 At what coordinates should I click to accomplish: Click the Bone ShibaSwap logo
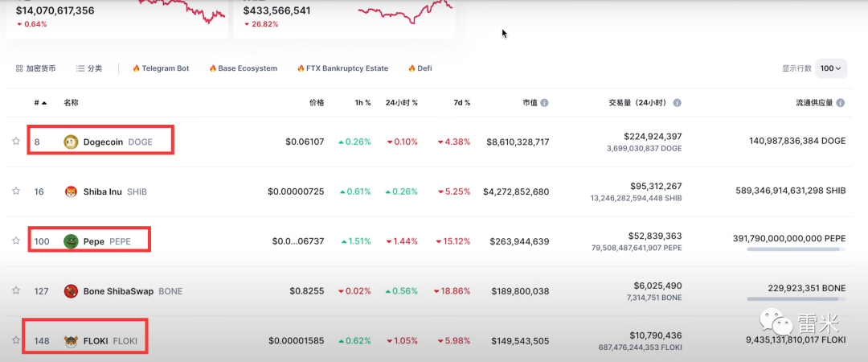pyautogui.click(x=71, y=291)
